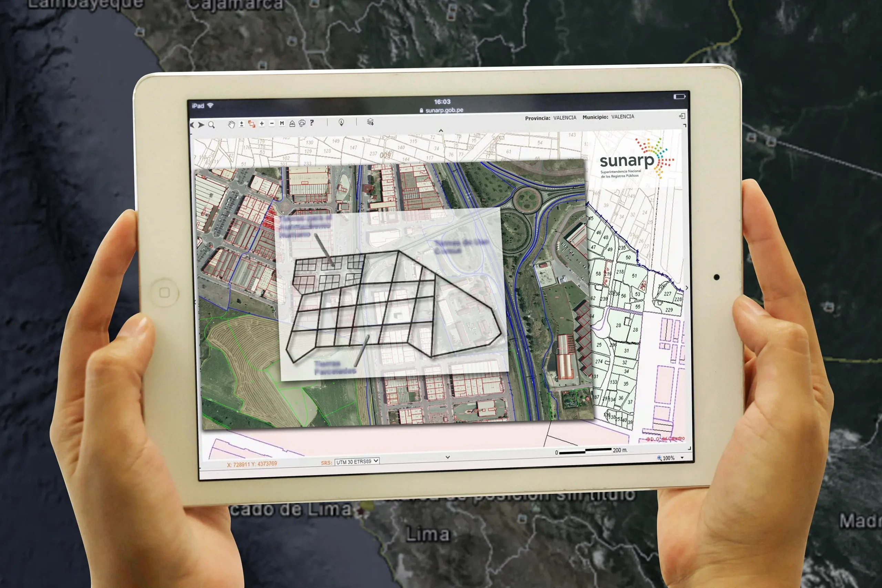Zoom out with the minus button

(272, 124)
